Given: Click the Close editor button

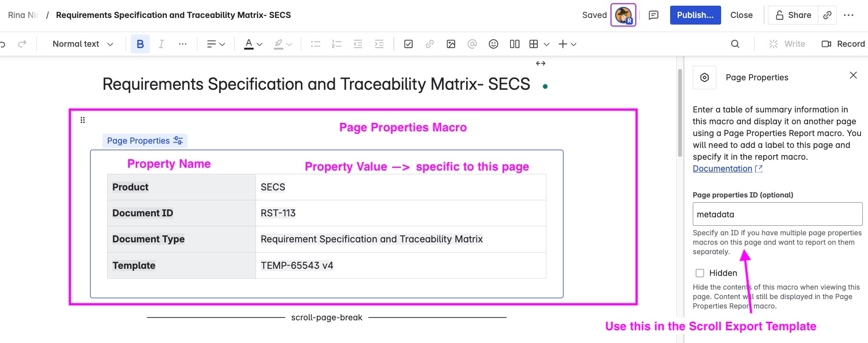Looking at the screenshot, I should tap(741, 15).
